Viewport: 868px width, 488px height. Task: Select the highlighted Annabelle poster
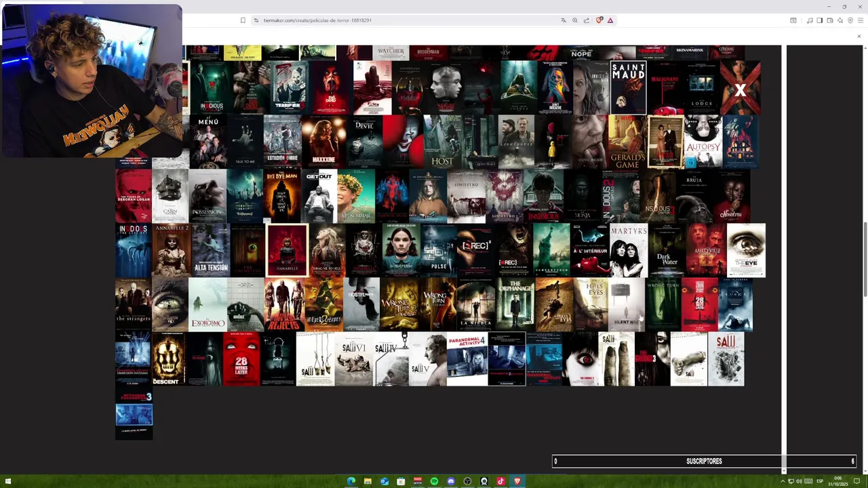288,250
